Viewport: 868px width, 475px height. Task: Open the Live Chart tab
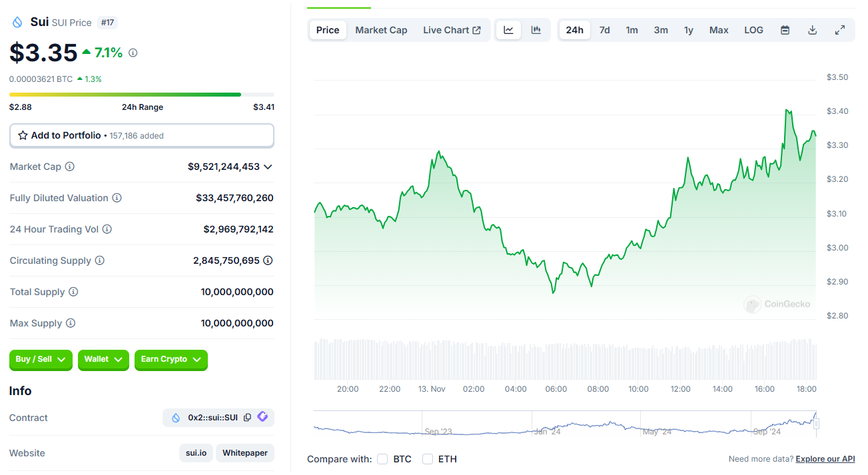[452, 30]
